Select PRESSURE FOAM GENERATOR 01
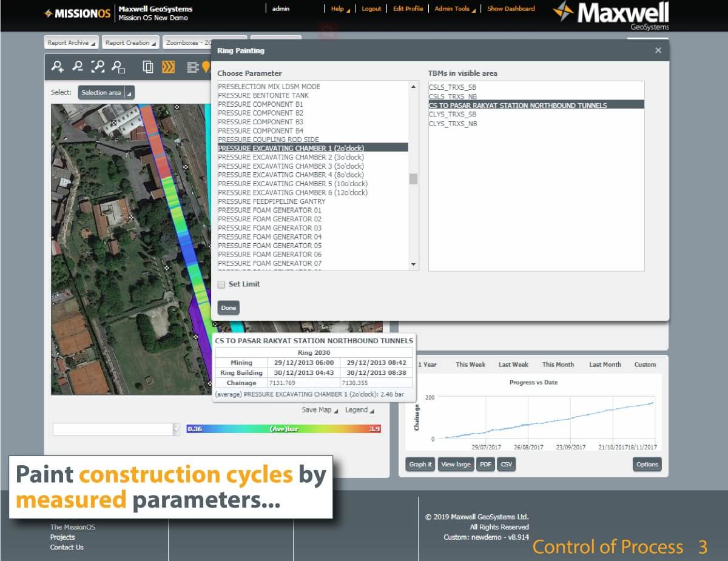728x561 pixels. click(312, 210)
